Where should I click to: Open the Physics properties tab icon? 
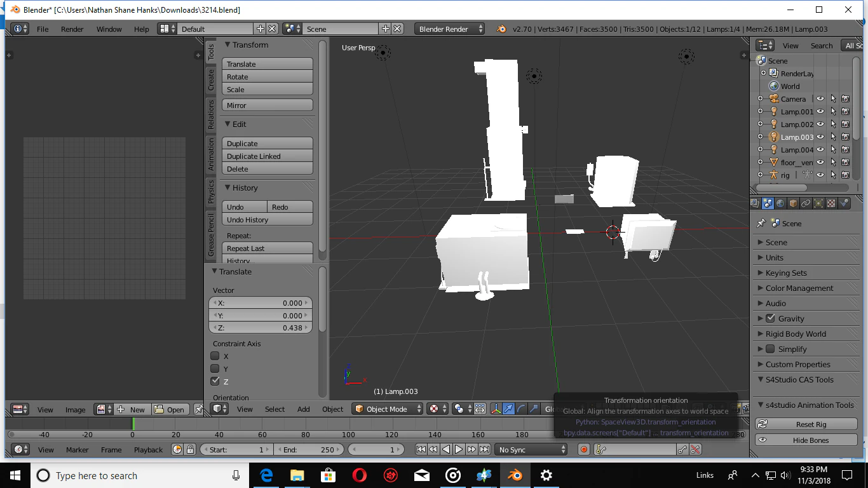[844, 203]
